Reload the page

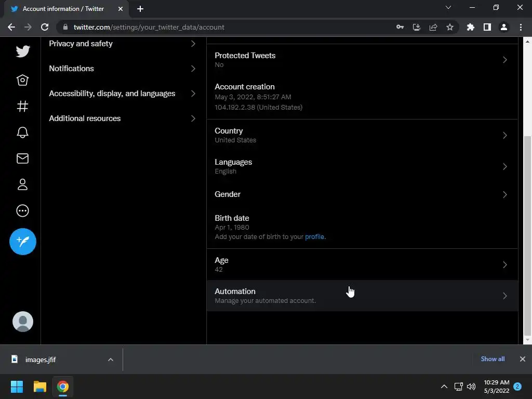click(x=45, y=27)
